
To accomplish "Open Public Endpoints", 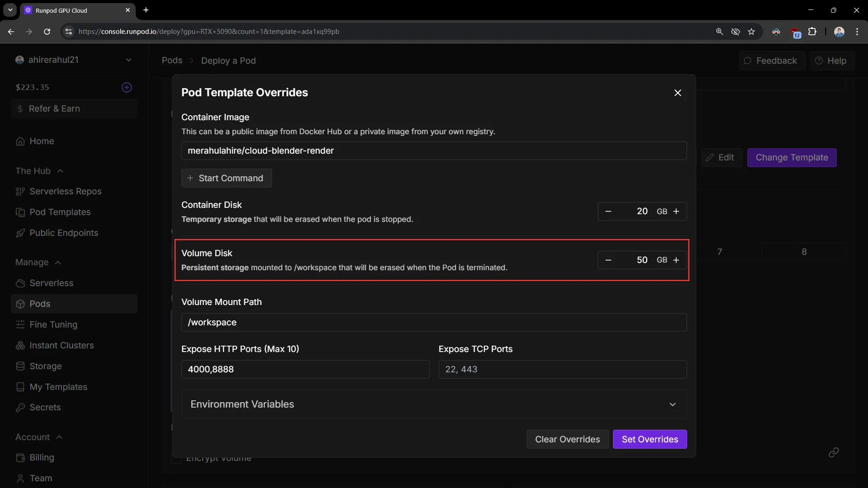I will pos(64,233).
